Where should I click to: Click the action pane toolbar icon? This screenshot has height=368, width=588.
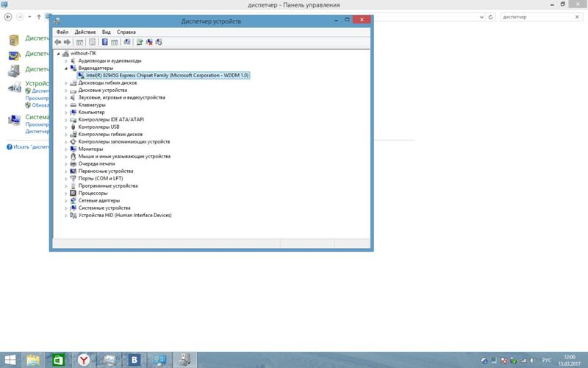point(115,42)
